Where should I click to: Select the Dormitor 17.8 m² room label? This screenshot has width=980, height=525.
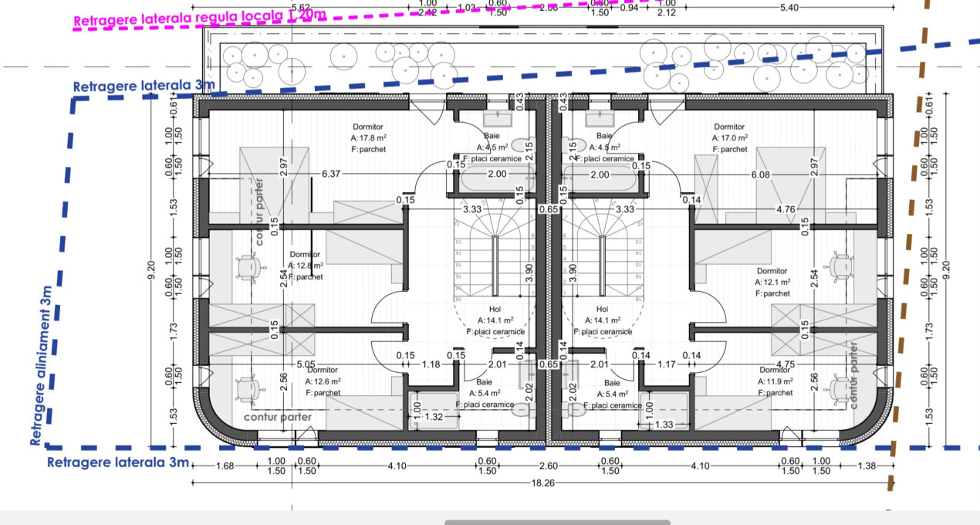click(368, 137)
